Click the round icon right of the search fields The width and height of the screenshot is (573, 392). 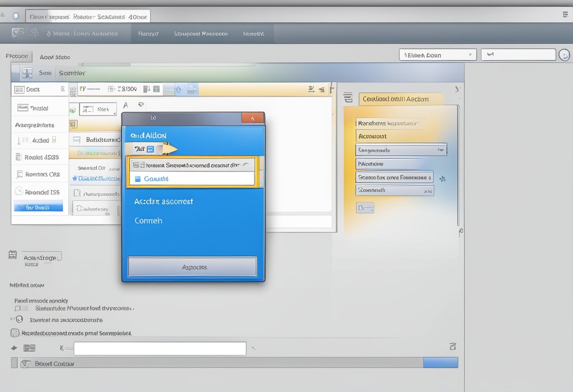564,55
